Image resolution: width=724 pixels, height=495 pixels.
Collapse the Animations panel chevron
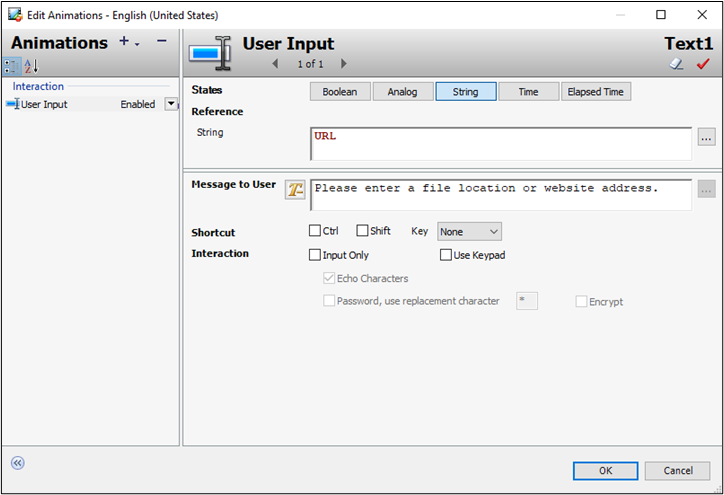tap(18, 463)
